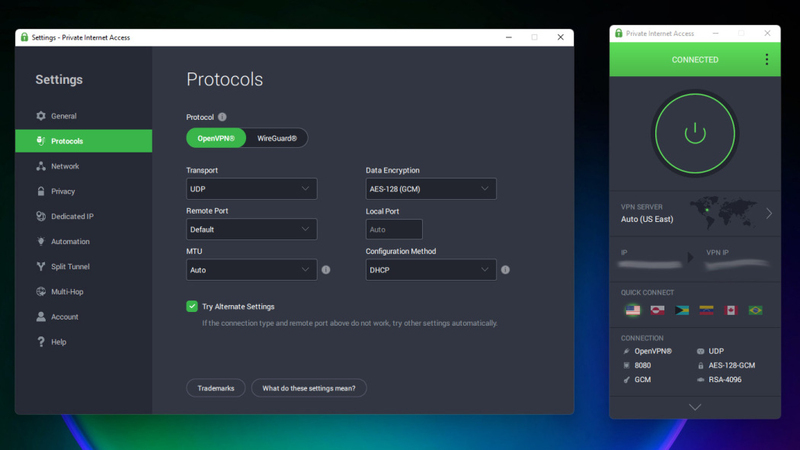Expand the Remote Port dropdown
800x450 pixels.
point(251,229)
